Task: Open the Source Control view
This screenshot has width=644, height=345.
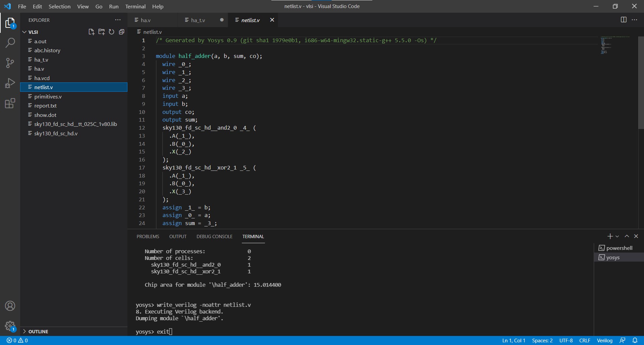Action: pos(10,63)
